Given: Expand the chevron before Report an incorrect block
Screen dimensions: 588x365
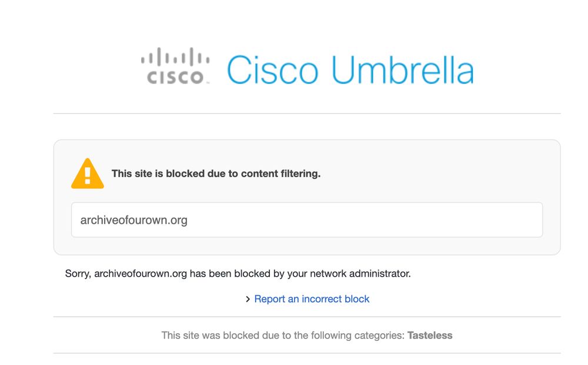Looking at the screenshot, I should point(248,298).
